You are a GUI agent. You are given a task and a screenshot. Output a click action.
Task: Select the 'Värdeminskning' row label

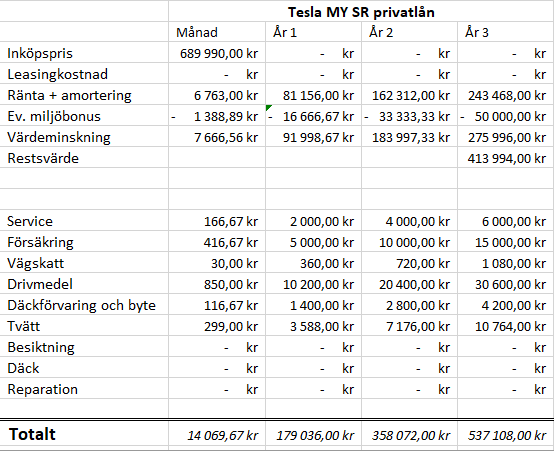84,137
